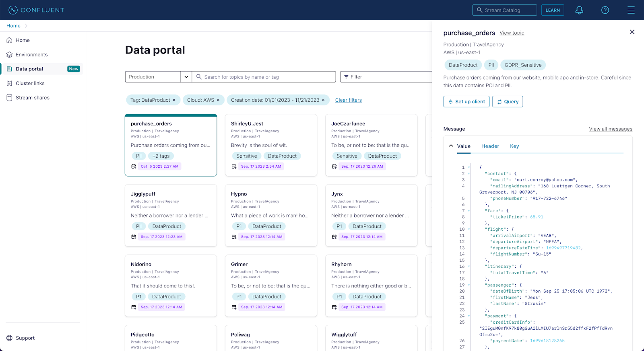Open the View all messages link

[x=611, y=129]
